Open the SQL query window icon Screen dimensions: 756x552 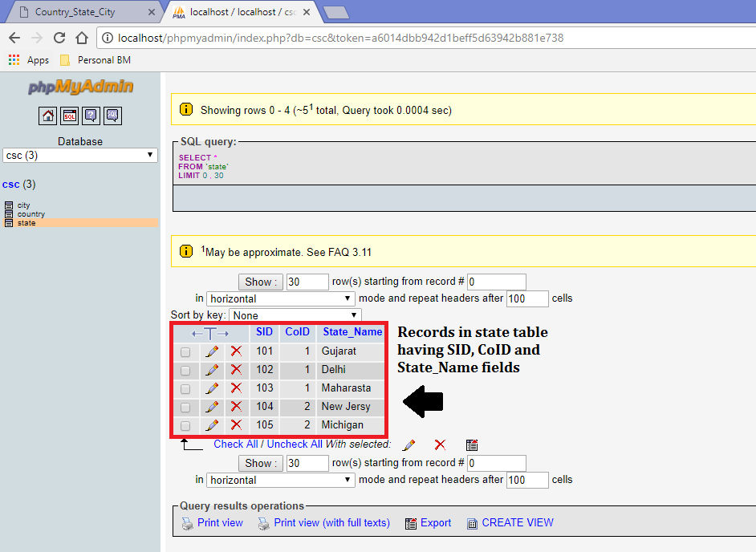(x=69, y=116)
